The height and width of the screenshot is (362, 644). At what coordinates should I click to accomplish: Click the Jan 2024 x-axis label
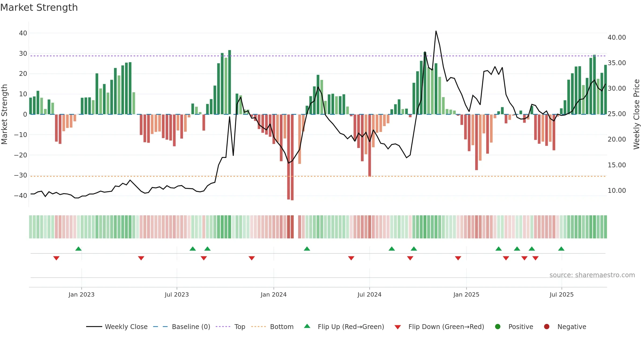tap(274, 295)
